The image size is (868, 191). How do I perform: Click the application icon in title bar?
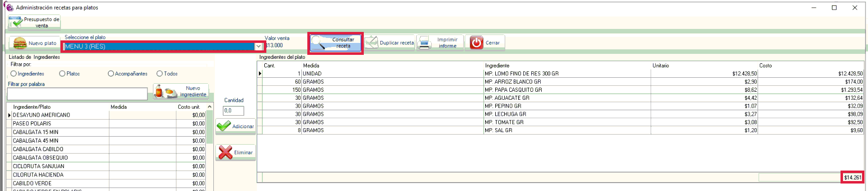click(x=9, y=7)
